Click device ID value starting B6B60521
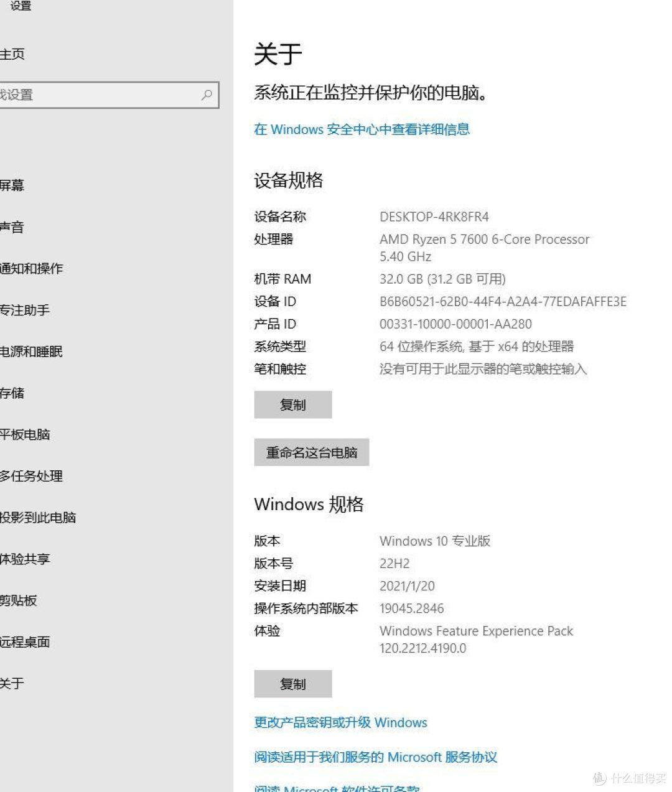Screen dimensions: 672x792 (x=503, y=301)
